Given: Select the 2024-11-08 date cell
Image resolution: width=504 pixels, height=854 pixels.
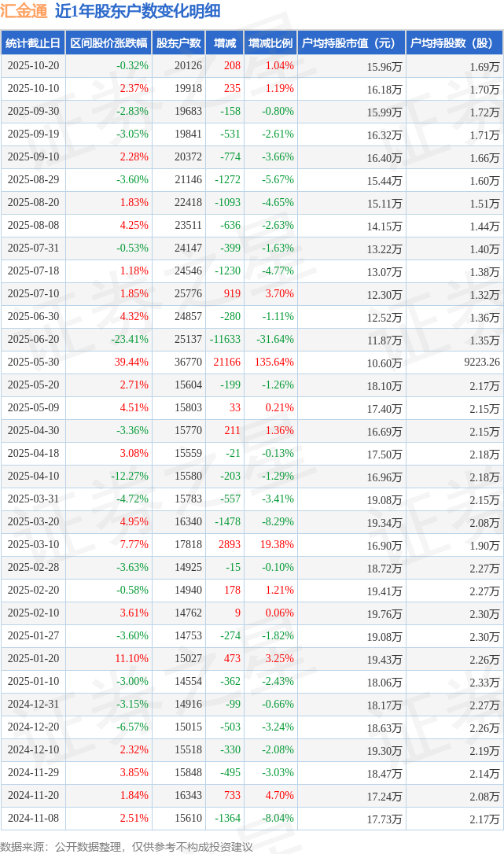Looking at the screenshot, I should (x=32, y=819).
